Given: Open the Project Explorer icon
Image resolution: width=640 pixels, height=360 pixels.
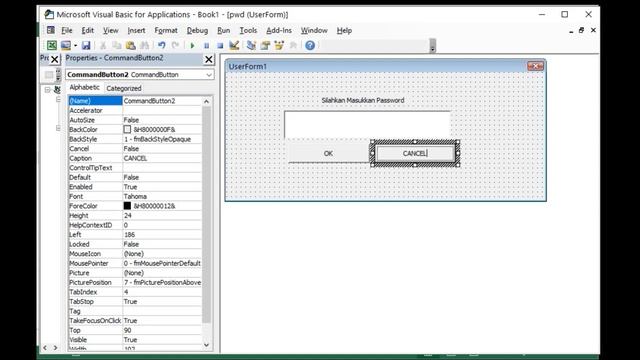Looking at the screenshot, I should [251, 45].
